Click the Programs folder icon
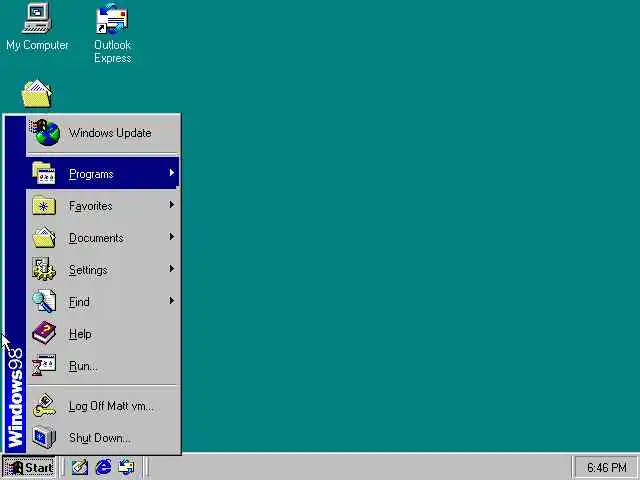This screenshot has width=640, height=480. point(44,173)
